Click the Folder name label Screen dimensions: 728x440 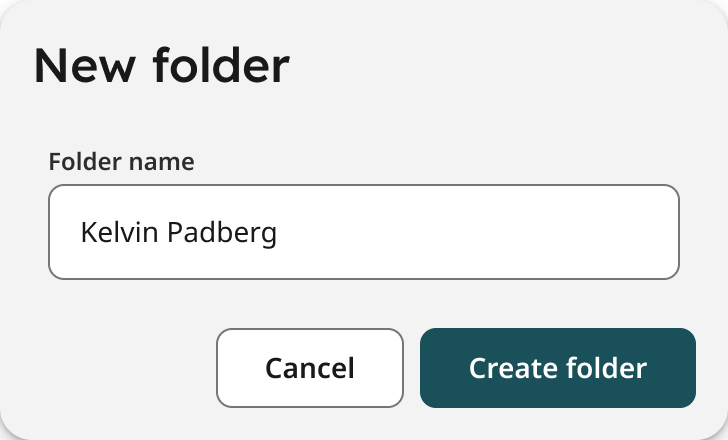[x=122, y=162]
